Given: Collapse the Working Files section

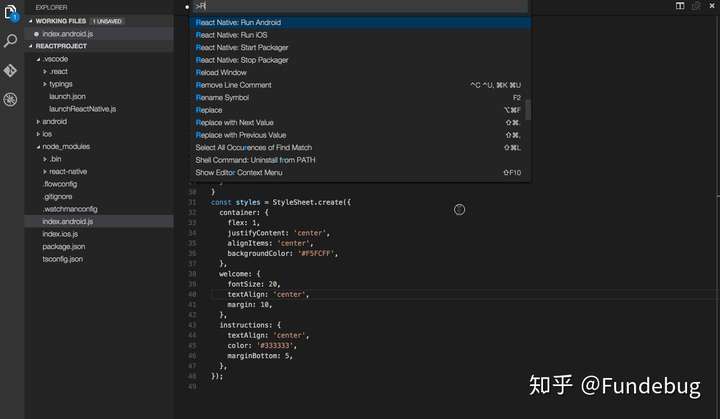Looking at the screenshot, I should pyautogui.click(x=31, y=21).
